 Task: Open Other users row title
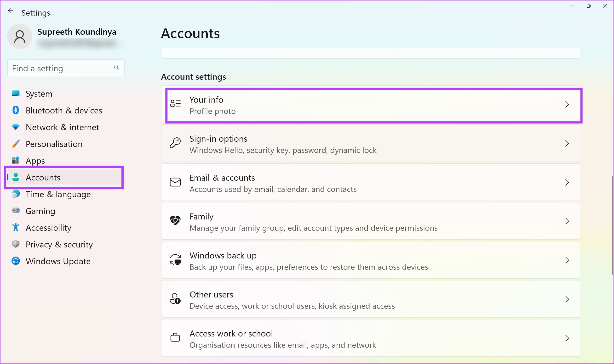click(x=211, y=295)
